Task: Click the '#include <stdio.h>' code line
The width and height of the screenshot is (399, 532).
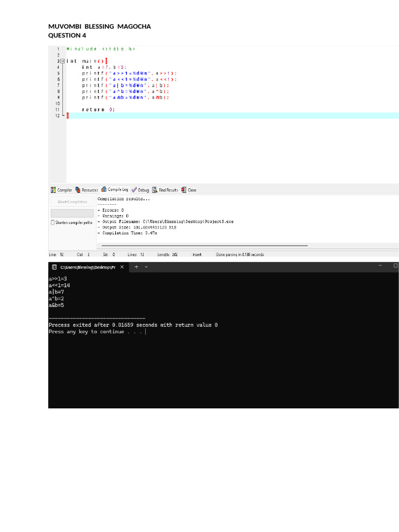Action: point(101,49)
